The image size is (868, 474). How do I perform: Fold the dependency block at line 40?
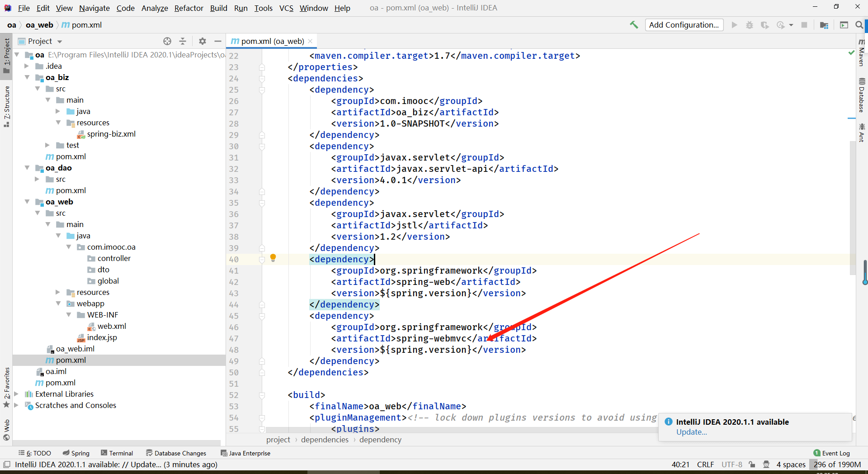click(262, 260)
